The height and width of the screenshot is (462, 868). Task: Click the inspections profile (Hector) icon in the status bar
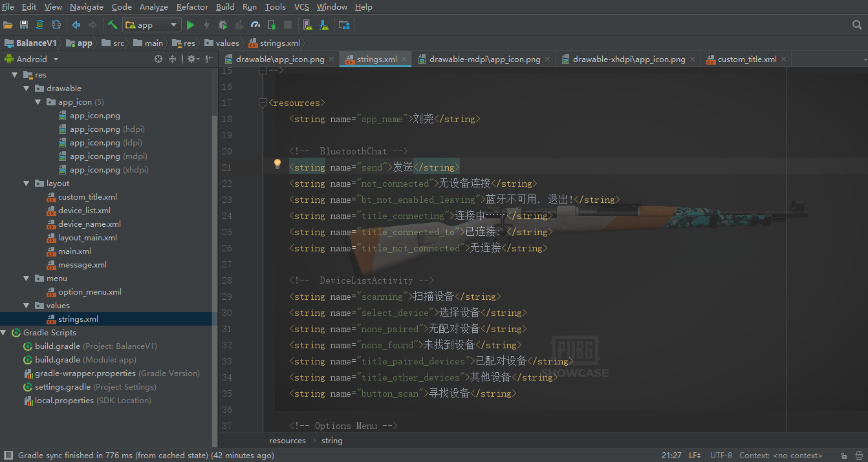[x=859, y=456]
